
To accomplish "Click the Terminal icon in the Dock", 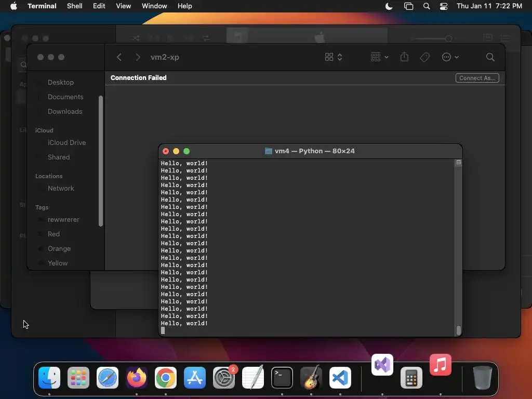I will [282, 378].
